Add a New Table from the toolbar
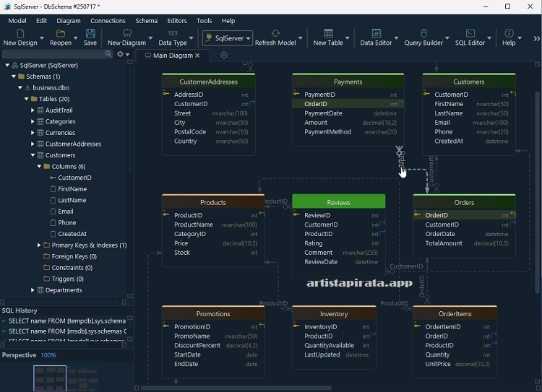 328,33
